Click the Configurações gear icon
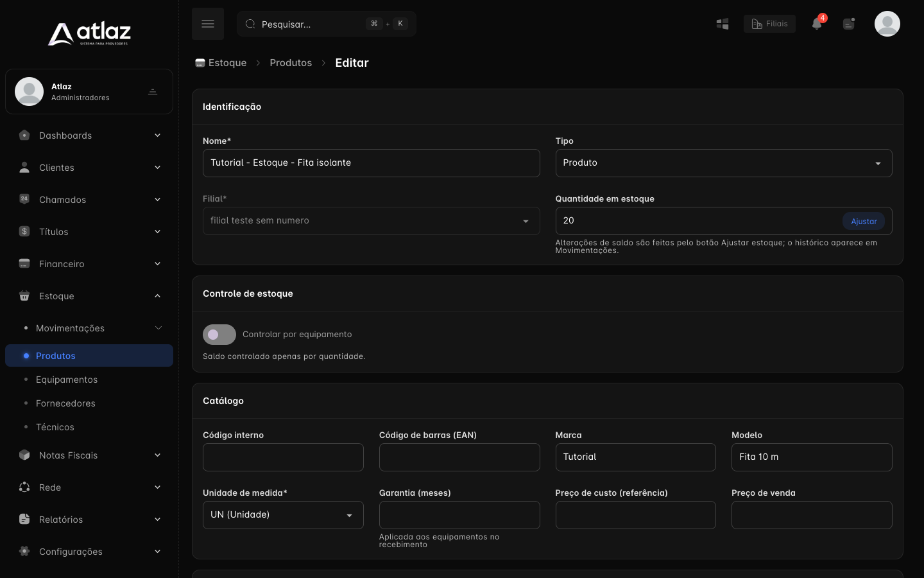 click(24, 551)
